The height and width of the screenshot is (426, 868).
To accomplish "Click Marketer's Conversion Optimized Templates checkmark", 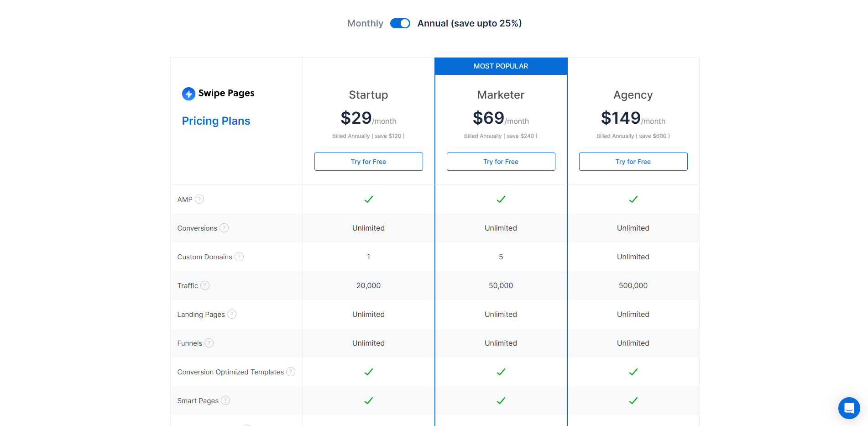I will pyautogui.click(x=501, y=372).
